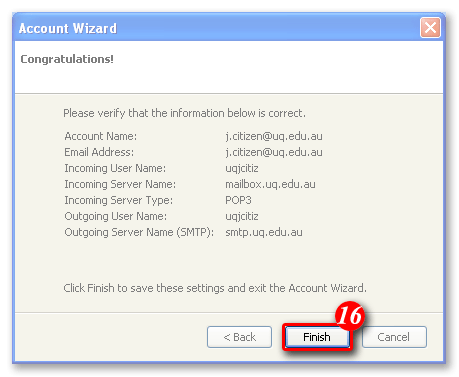Screen dimensions: 459x377
Task: Click the red step 16 badge
Action: pos(350,315)
